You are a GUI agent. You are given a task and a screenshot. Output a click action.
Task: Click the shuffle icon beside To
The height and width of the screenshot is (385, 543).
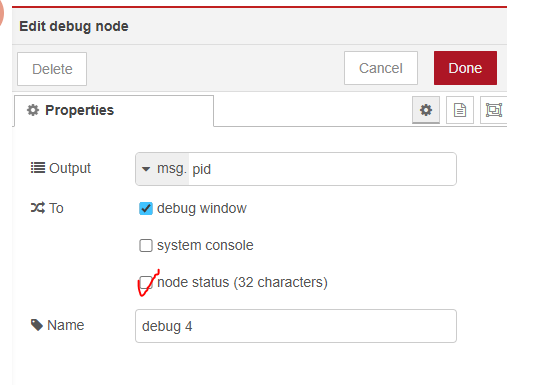(x=38, y=208)
